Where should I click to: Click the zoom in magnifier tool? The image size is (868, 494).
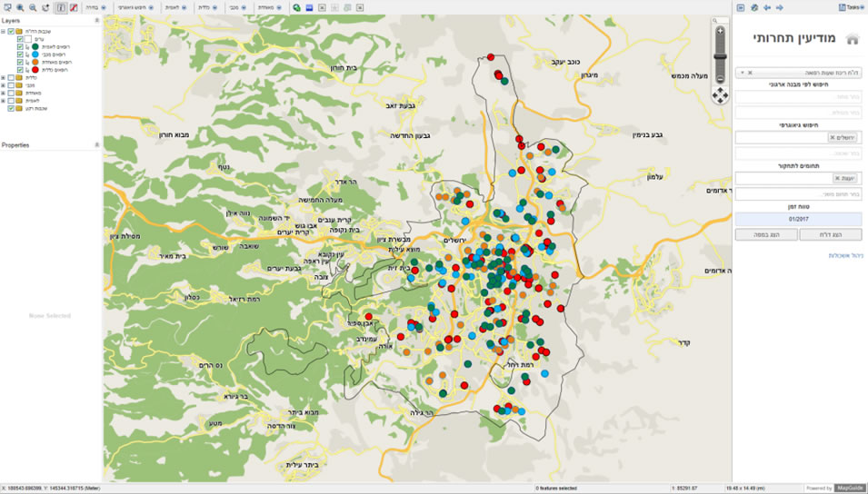20,7
